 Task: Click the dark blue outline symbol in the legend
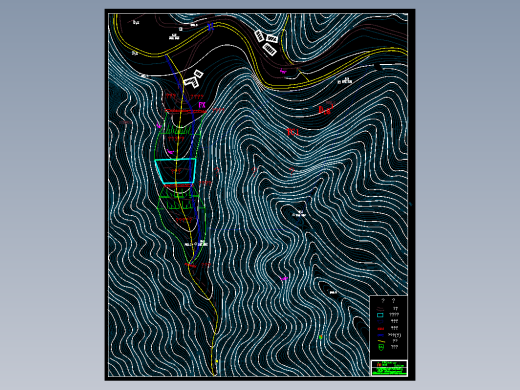pyautogui.click(x=380, y=321)
